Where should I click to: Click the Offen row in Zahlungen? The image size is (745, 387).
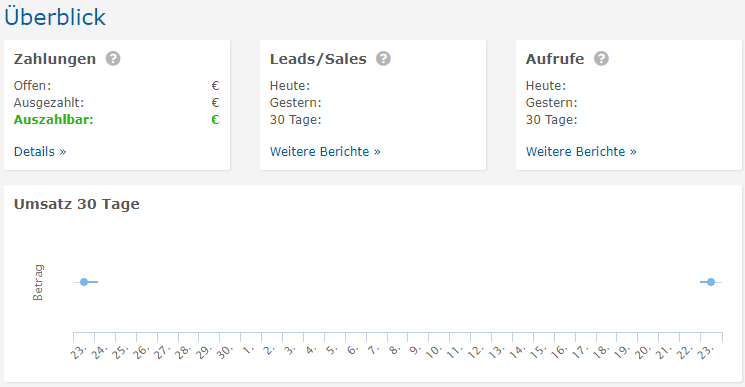(x=116, y=85)
